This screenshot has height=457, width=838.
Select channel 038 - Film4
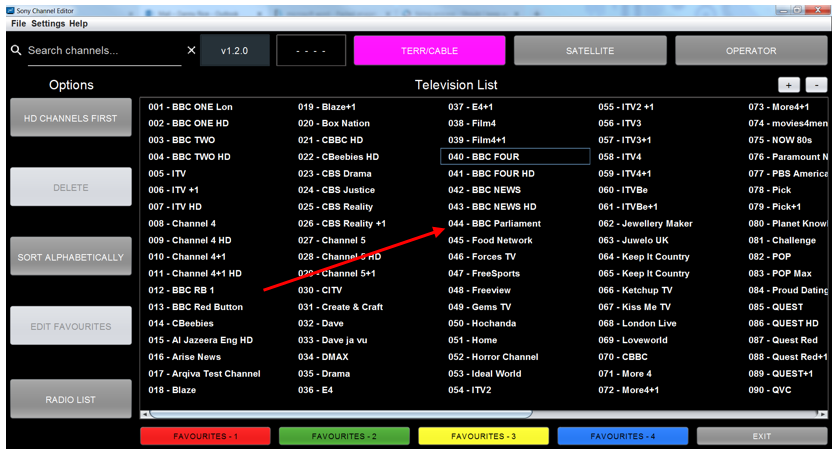(472, 123)
